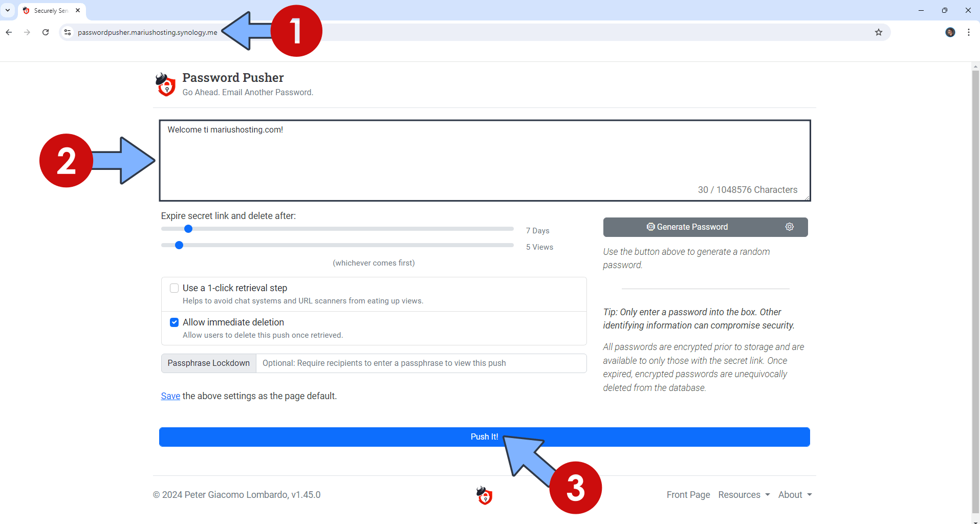The image size is (980, 524).
Task: Click the page vertical scrollbar
Action: [x=975, y=292]
